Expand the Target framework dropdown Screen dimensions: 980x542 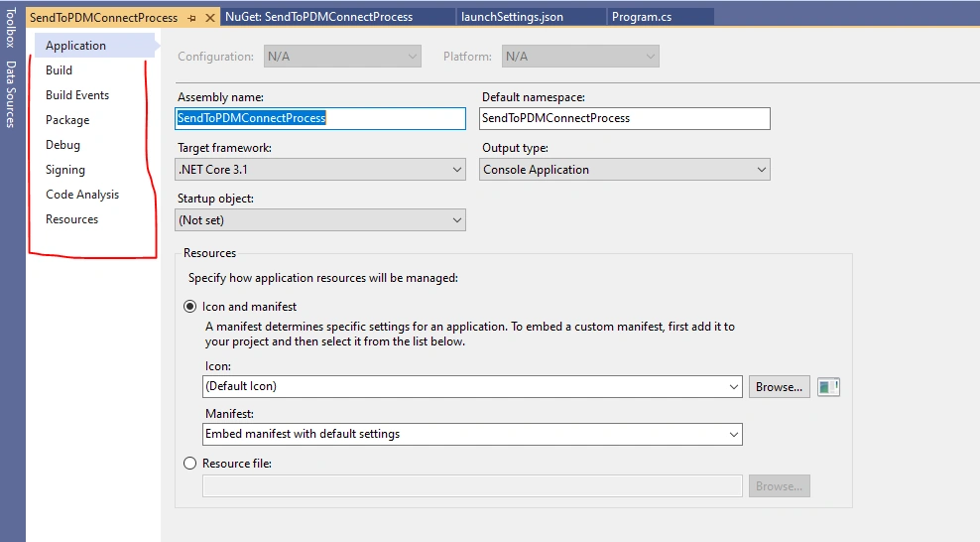pyautogui.click(x=320, y=170)
